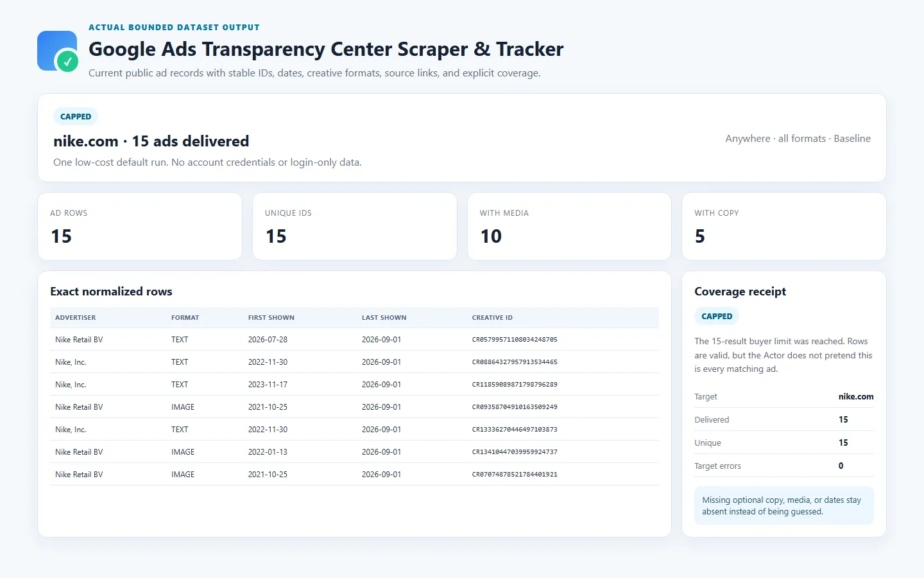
Task: Select creative ID CR13410447039959924737
Action: coord(515,452)
